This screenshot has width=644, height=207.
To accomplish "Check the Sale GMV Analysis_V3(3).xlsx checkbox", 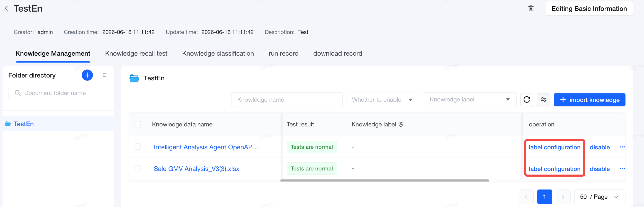I will tap(138, 168).
